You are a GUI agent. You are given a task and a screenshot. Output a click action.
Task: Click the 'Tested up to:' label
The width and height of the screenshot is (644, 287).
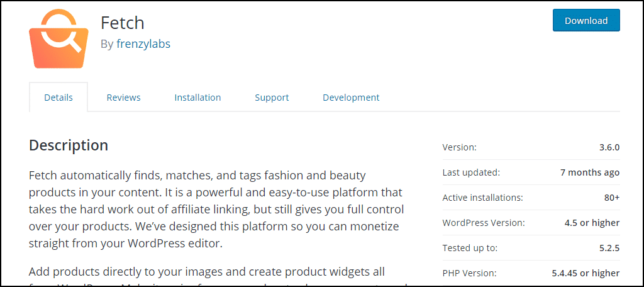470,248
